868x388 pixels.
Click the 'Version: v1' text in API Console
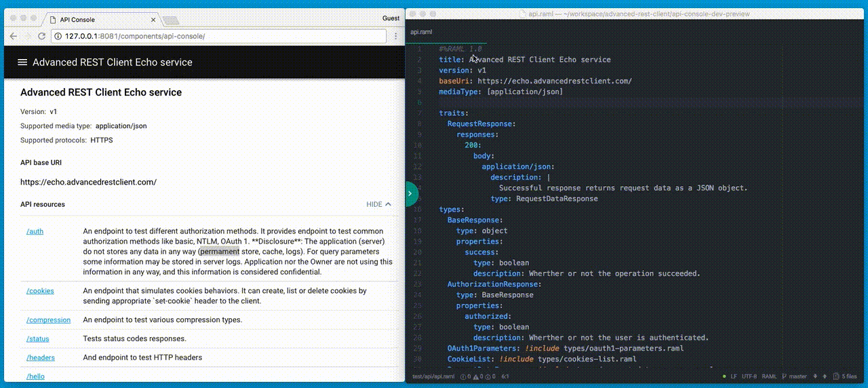tap(39, 112)
